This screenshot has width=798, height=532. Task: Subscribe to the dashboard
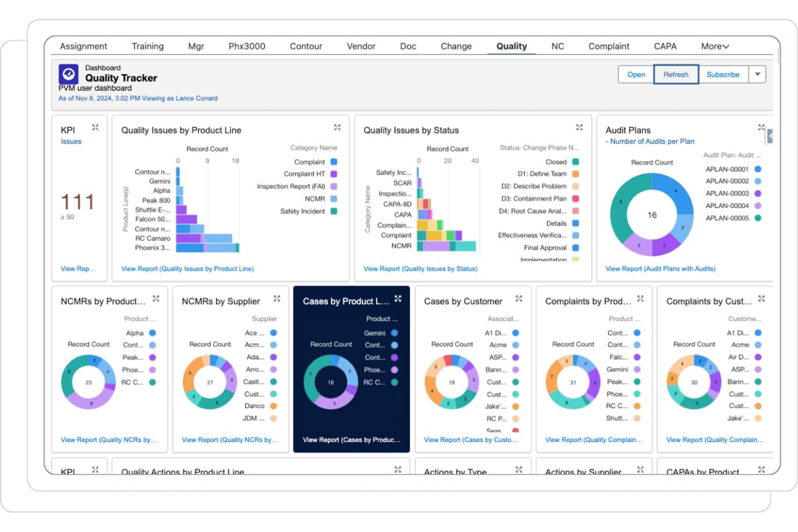point(723,74)
